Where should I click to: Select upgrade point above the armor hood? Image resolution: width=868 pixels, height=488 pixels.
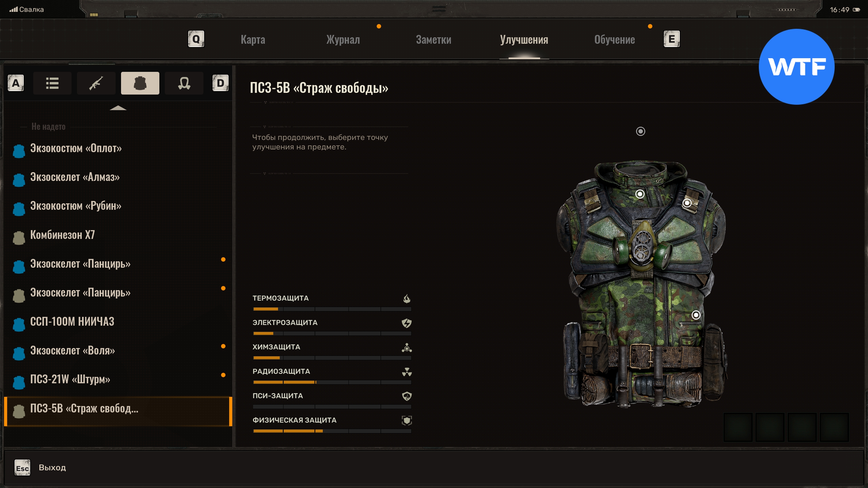click(640, 131)
